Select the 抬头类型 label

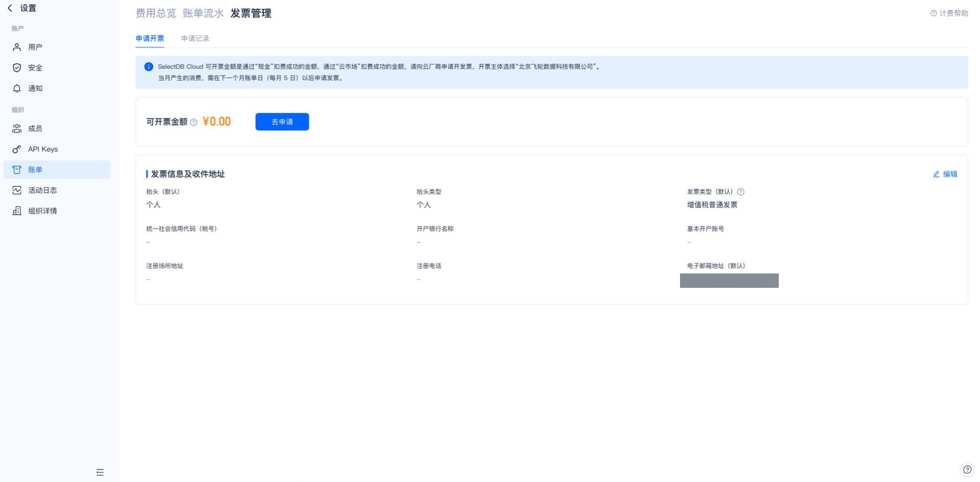(429, 192)
